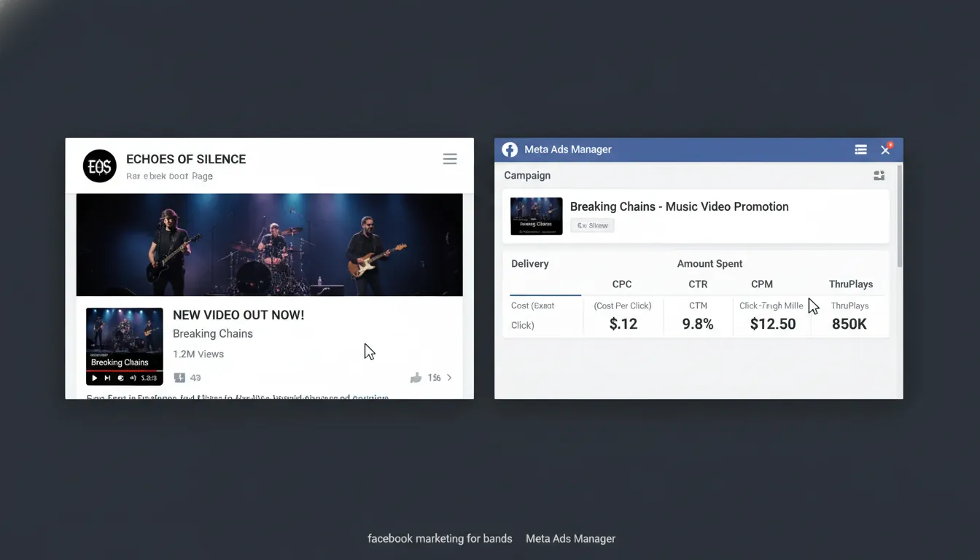Viewport: 980px width, 560px height.
Task: Click the $.12 cost per click value
Action: (x=623, y=324)
